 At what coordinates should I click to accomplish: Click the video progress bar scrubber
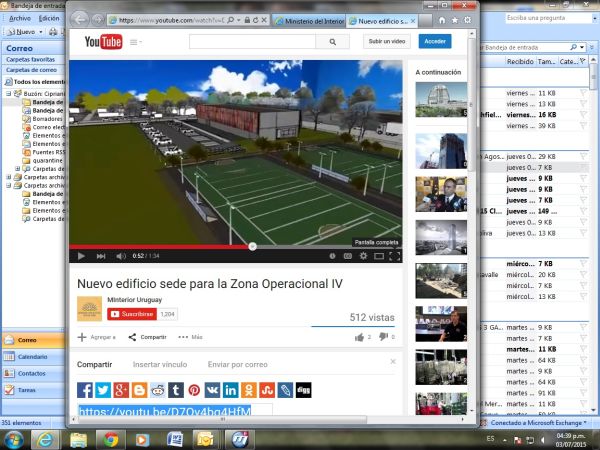(252, 245)
